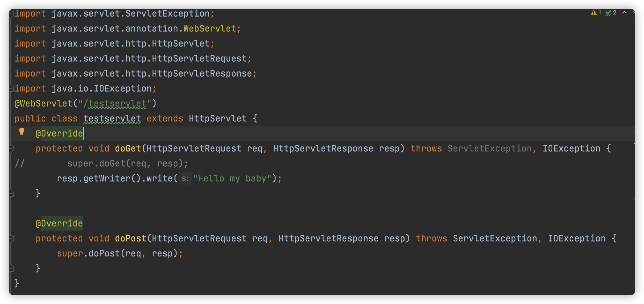Click the import block end fold marker
This screenshot has width=644, height=304.
click(x=11, y=88)
